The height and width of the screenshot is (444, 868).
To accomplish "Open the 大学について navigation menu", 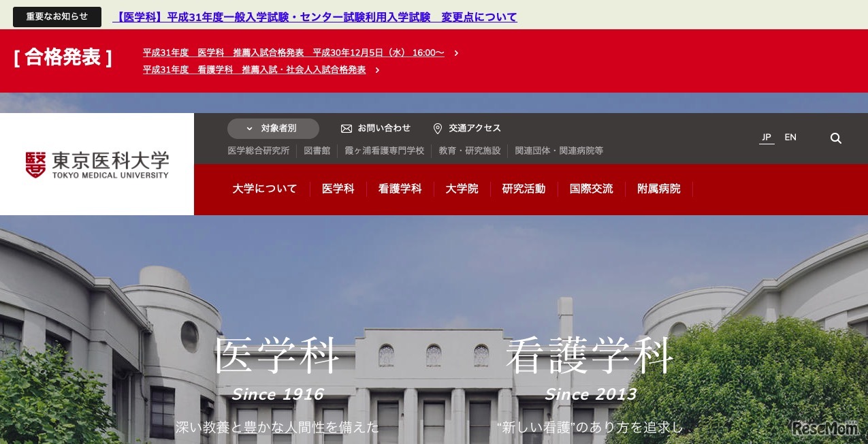I will tap(264, 189).
